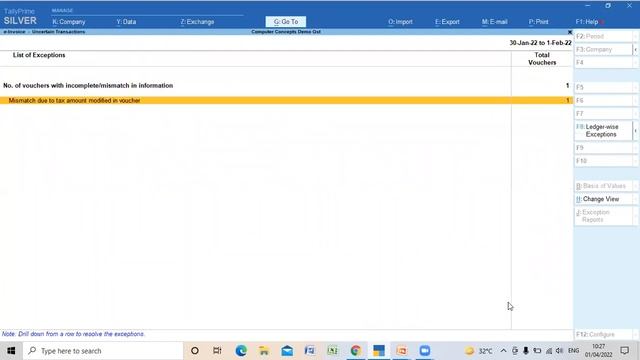Select 'Mismatch due to tax amount modified' row
This screenshot has height=360, width=640.
pos(286,100)
